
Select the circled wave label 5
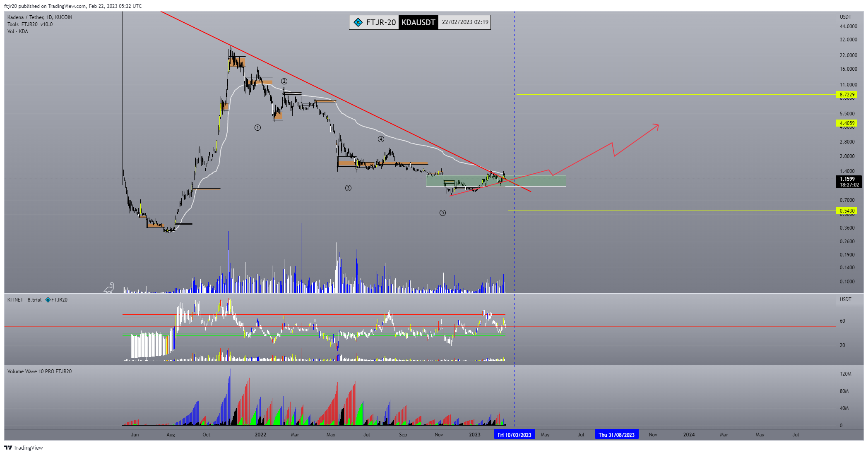click(x=442, y=213)
